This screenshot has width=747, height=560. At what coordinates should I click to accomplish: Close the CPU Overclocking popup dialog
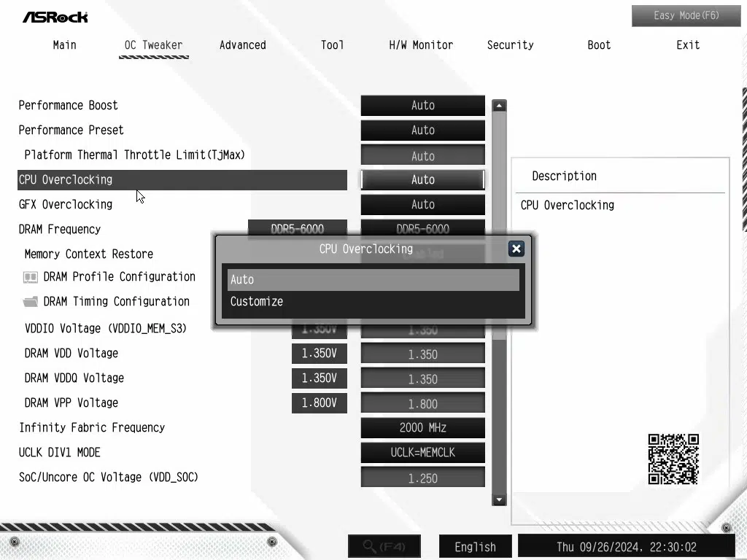click(x=516, y=249)
